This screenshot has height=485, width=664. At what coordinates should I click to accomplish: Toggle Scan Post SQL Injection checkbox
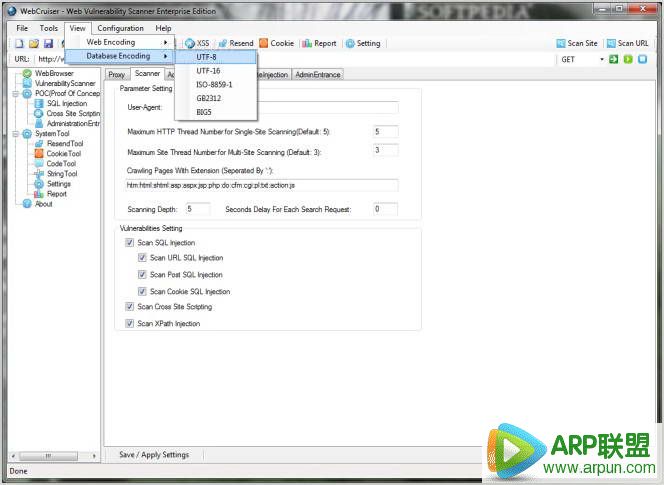tap(142, 274)
